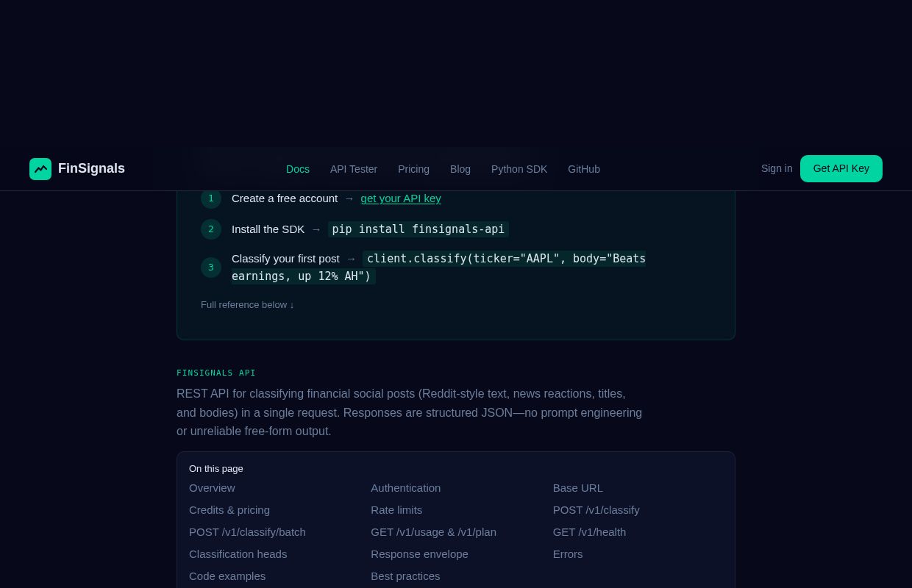This screenshot has width=912, height=588.
Task: Jump to Response envelope section
Action: [x=419, y=554]
